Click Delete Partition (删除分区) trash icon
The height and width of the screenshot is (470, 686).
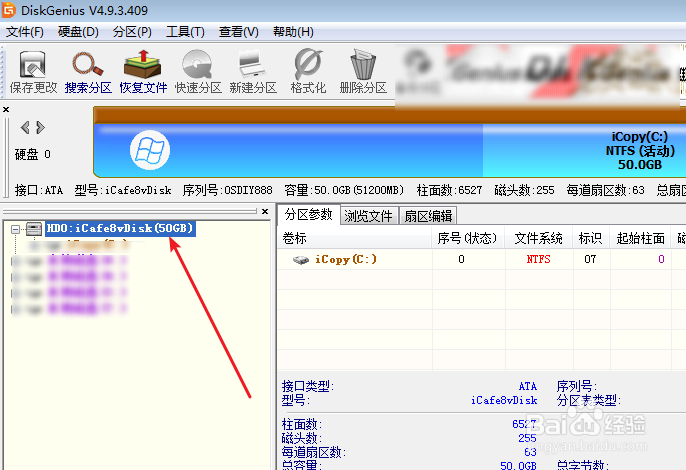tap(363, 71)
